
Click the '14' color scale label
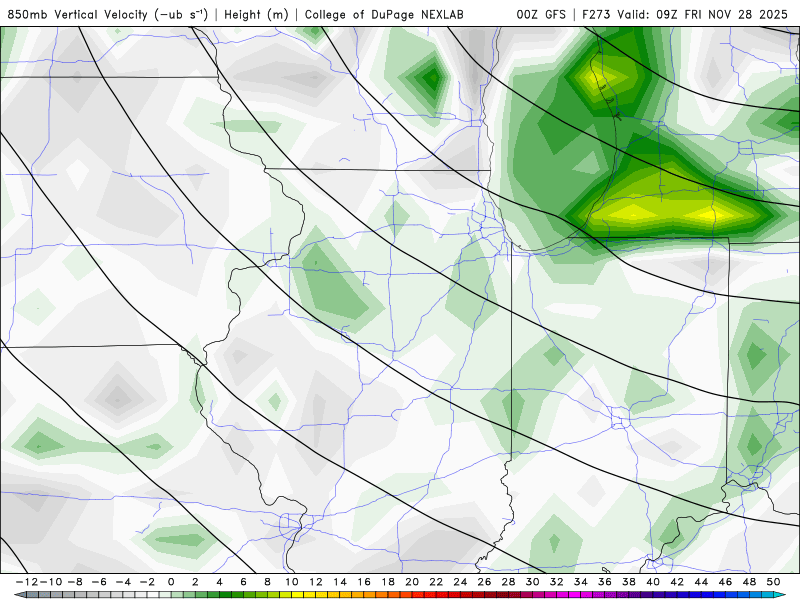(340, 582)
